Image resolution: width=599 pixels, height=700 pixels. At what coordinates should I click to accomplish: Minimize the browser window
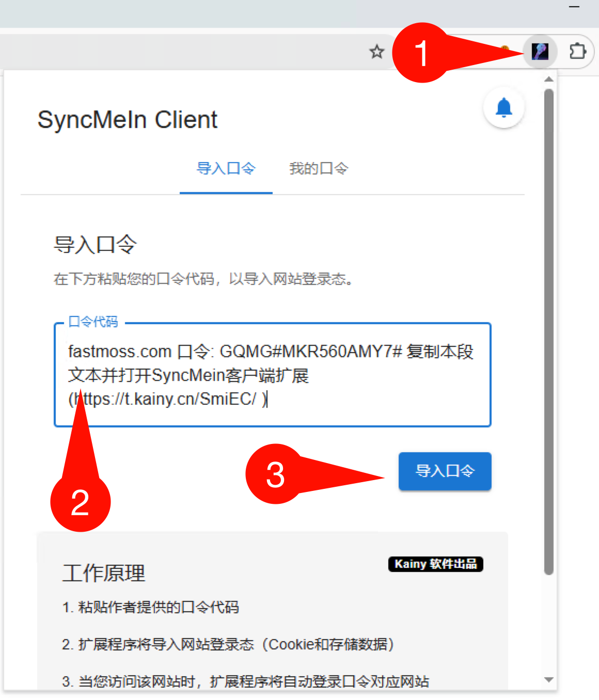(x=574, y=7)
